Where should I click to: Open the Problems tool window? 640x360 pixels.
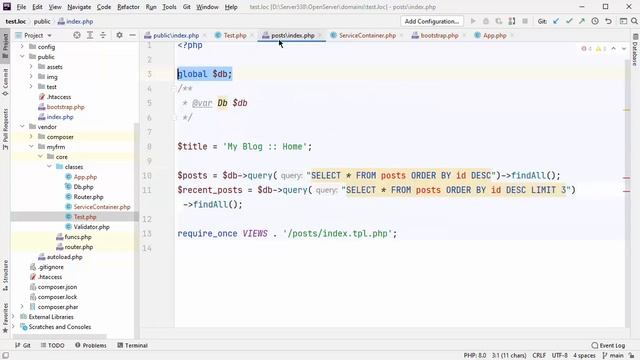[91, 345]
